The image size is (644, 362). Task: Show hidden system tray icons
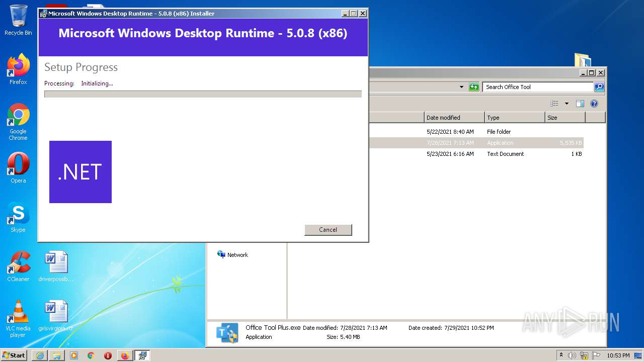point(561,355)
